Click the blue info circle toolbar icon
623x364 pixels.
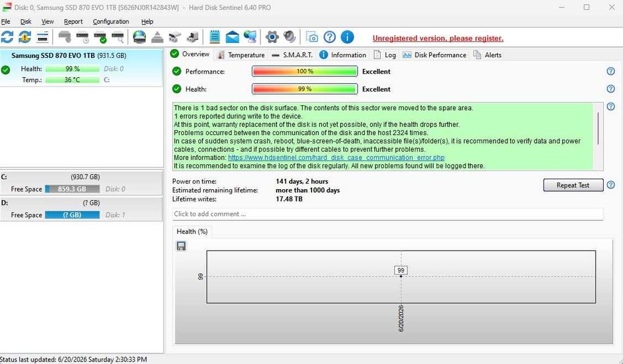click(x=347, y=37)
